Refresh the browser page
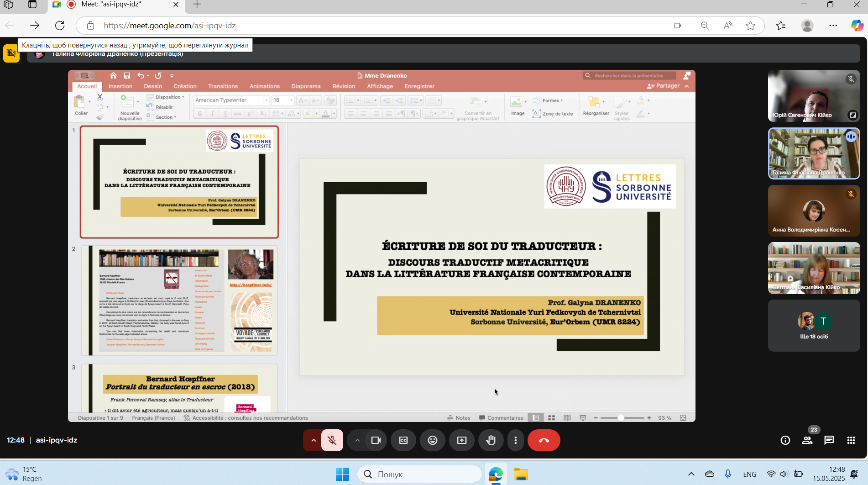The height and width of the screenshot is (485, 868). point(60,26)
